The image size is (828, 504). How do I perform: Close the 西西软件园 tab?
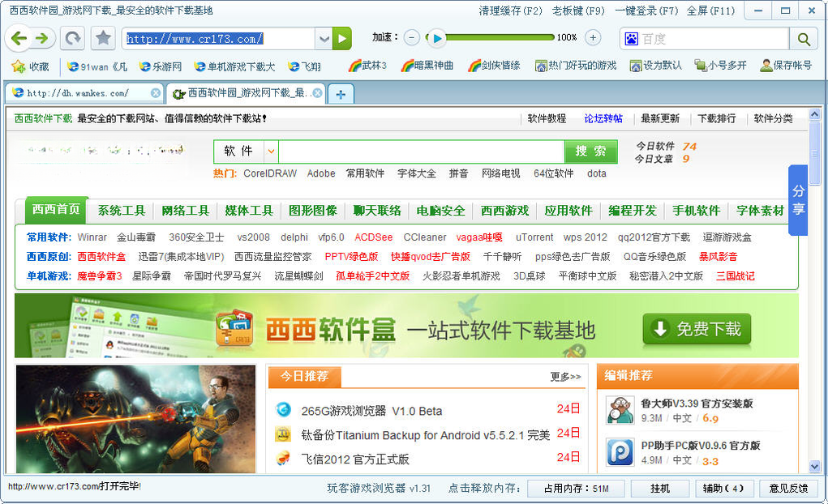pyautogui.click(x=317, y=93)
